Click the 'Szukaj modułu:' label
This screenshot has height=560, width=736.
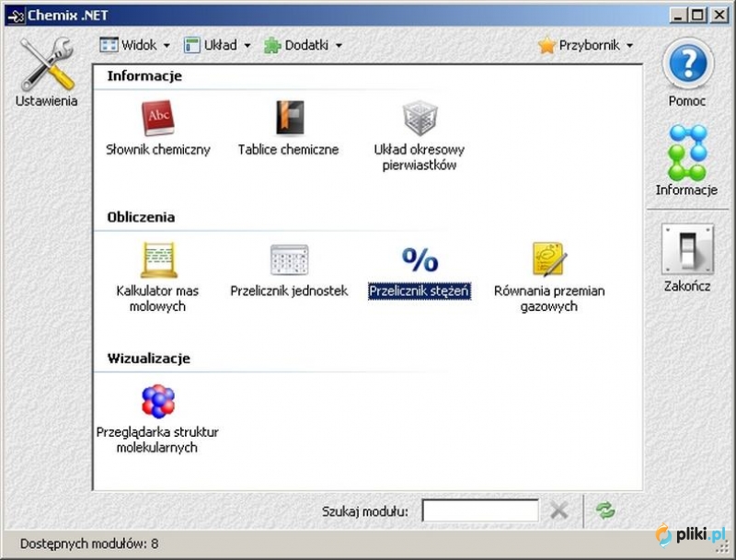[365, 511]
